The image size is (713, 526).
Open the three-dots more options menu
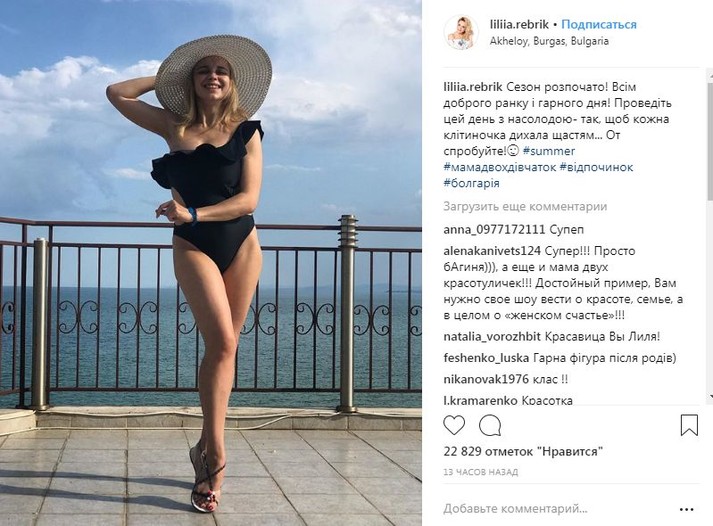[x=687, y=510]
